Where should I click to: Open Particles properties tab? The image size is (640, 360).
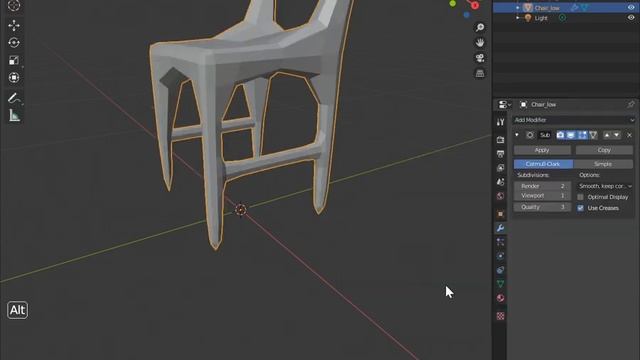(x=500, y=242)
